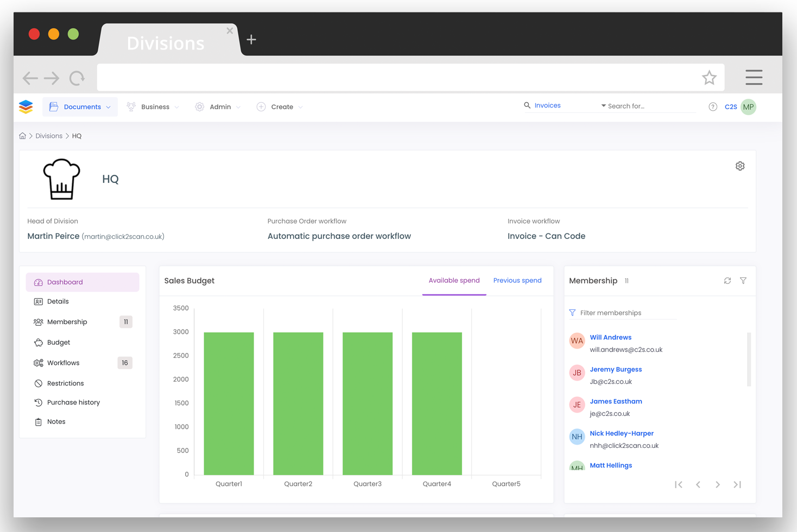Viewport: 797px width, 532px height.
Task: Open the Dashboard sidebar section
Action: pyautogui.click(x=65, y=282)
